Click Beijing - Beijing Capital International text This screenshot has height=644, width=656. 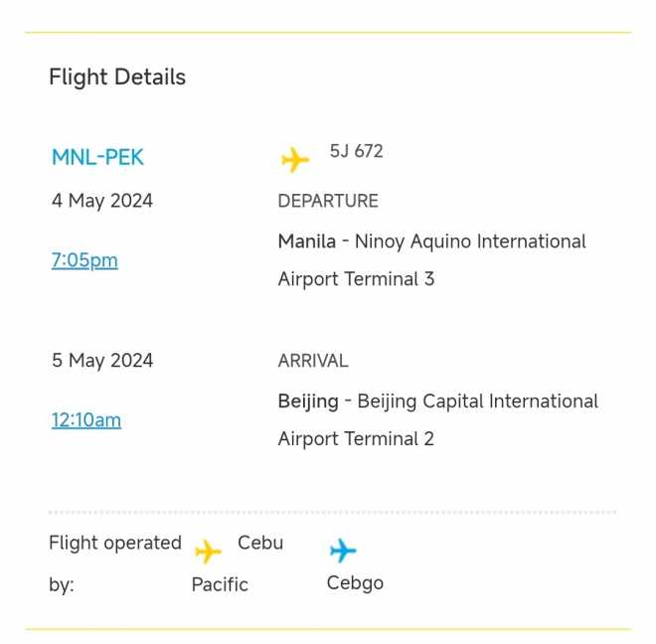coord(438,402)
